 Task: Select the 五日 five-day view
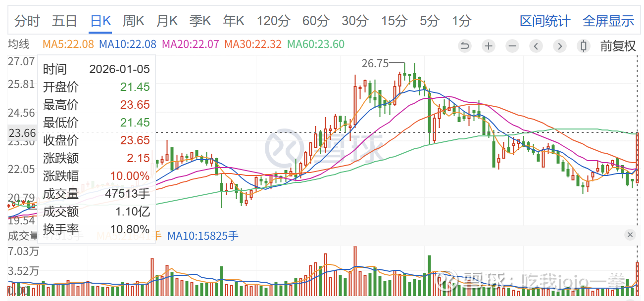[x=64, y=21]
